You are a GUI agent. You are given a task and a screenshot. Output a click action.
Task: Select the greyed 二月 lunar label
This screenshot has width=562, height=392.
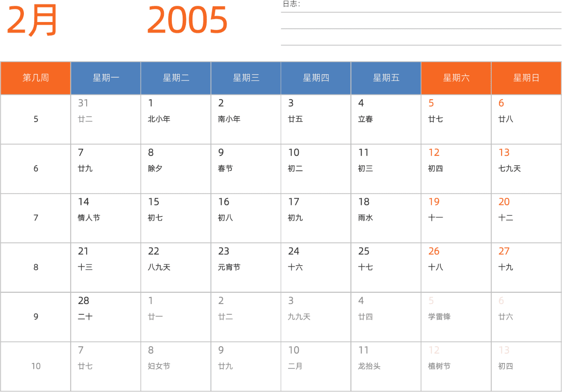[296, 366]
